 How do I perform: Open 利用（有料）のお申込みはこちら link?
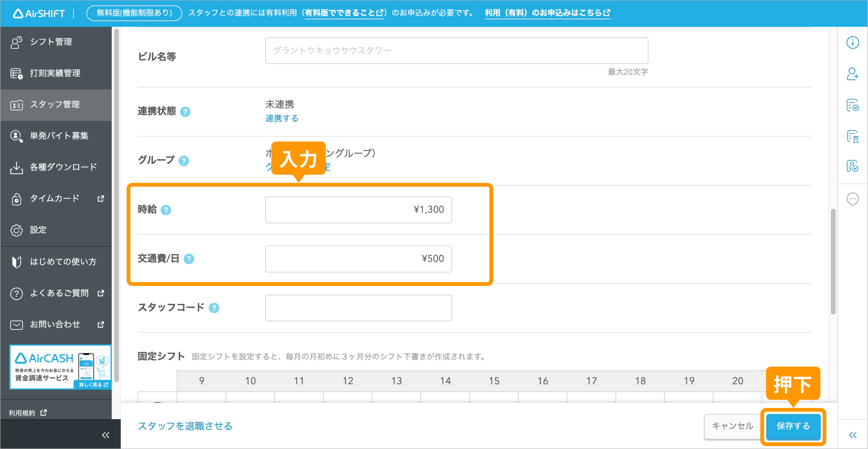(547, 13)
